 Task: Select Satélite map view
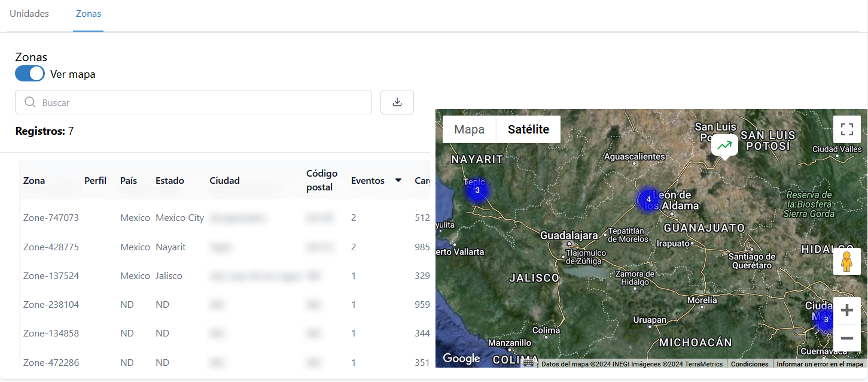click(x=528, y=129)
